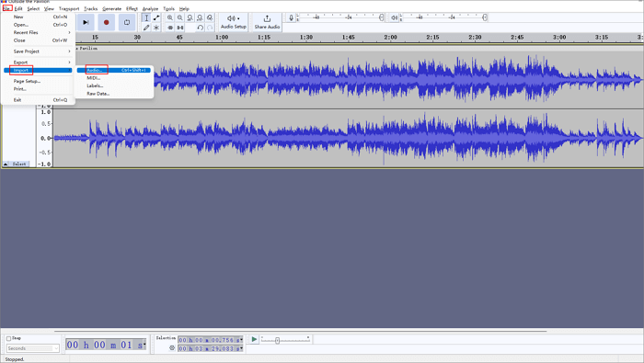Click the timeline ruler at 1:00
This screenshot has height=363, width=644.
pyautogui.click(x=222, y=38)
